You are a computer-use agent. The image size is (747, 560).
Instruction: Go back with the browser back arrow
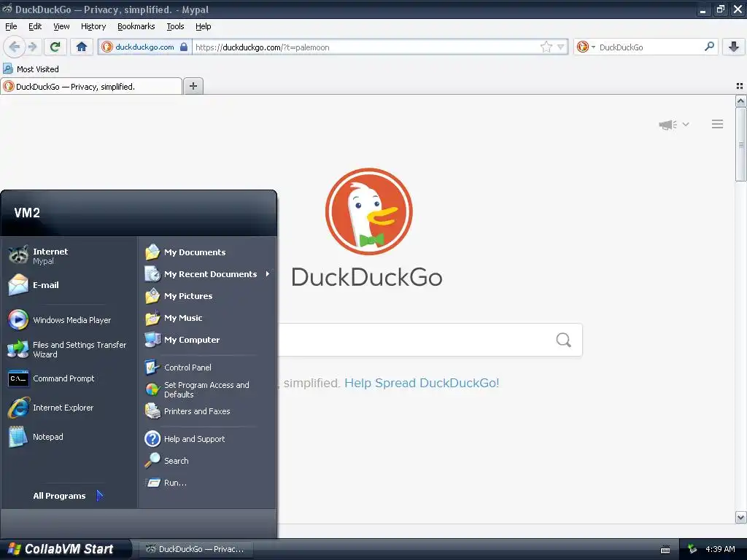15,47
